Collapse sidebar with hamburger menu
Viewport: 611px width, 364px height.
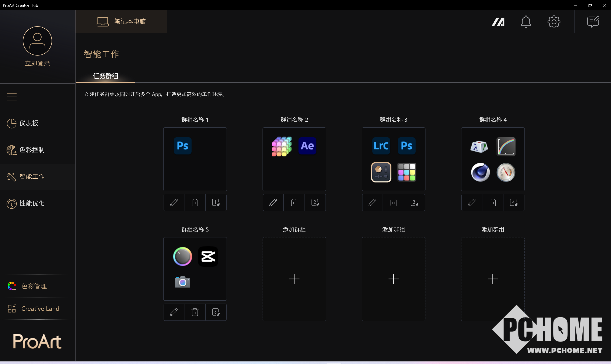(x=12, y=97)
